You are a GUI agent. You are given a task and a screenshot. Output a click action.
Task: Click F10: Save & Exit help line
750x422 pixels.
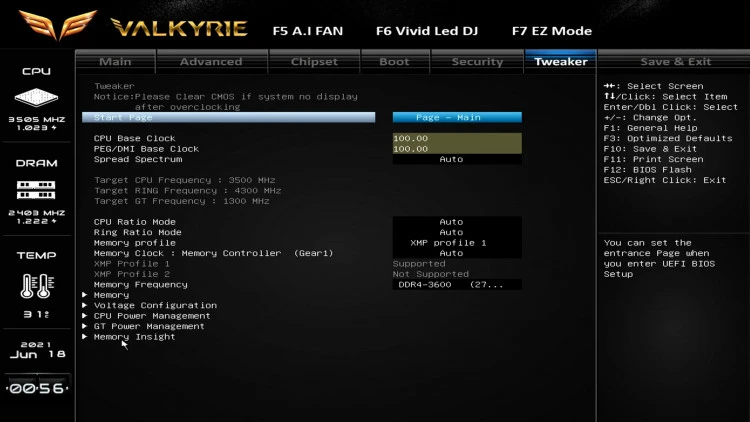tap(650, 149)
